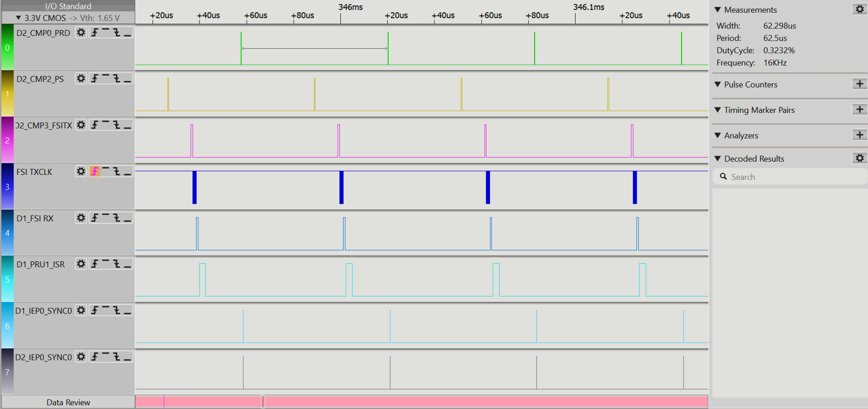
Task: Click the Decoded Results search field
Action: pos(793,177)
